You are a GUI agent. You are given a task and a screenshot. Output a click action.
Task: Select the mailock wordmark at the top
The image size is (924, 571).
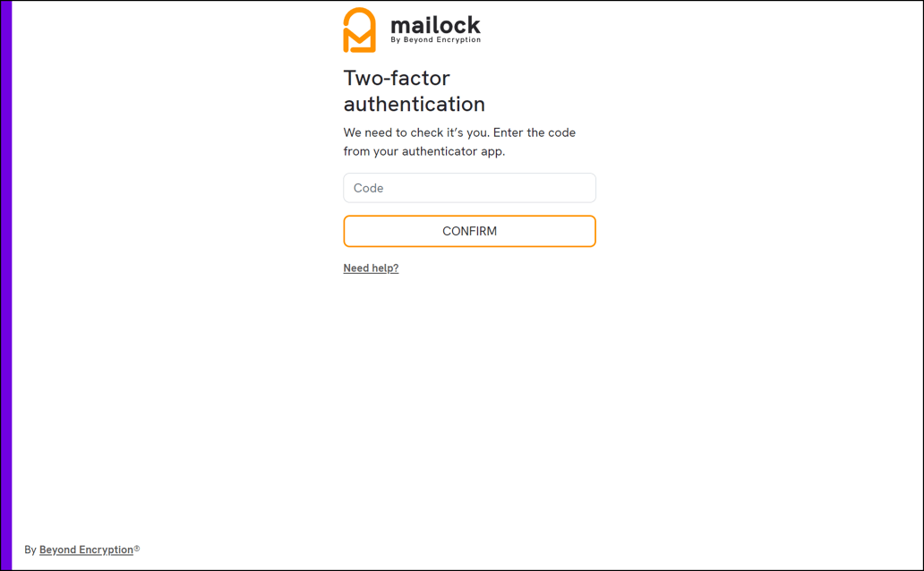click(436, 25)
